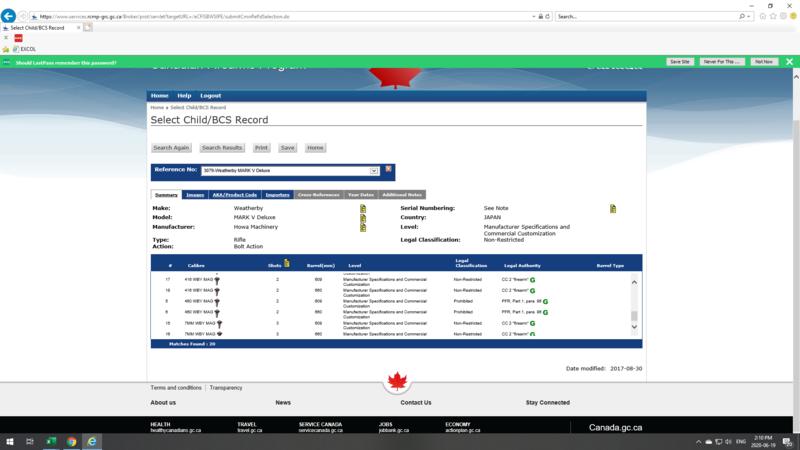Click Home in the blue menu bar
The width and height of the screenshot is (800, 450).
pyautogui.click(x=160, y=96)
